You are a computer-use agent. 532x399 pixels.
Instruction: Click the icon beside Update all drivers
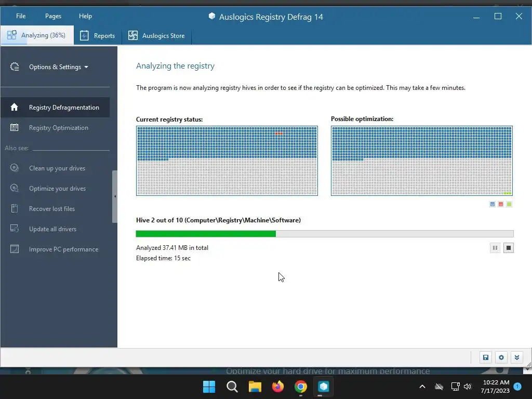coord(14,229)
